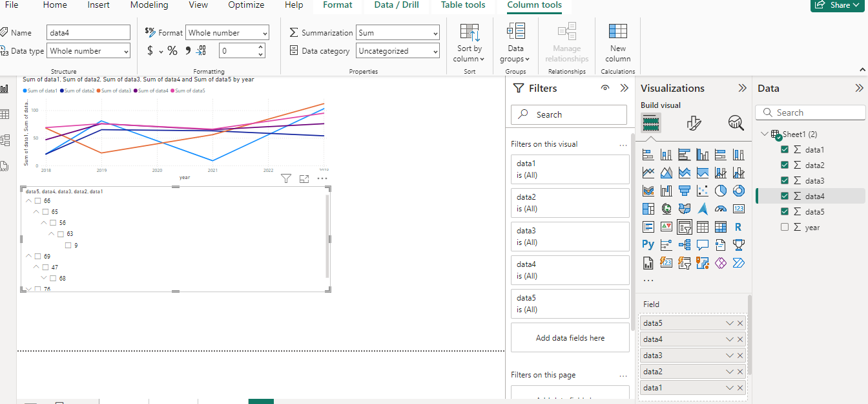Open the Sort by column button
Image resolution: width=868 pixels, height=404 pixels.
(470, 43)
